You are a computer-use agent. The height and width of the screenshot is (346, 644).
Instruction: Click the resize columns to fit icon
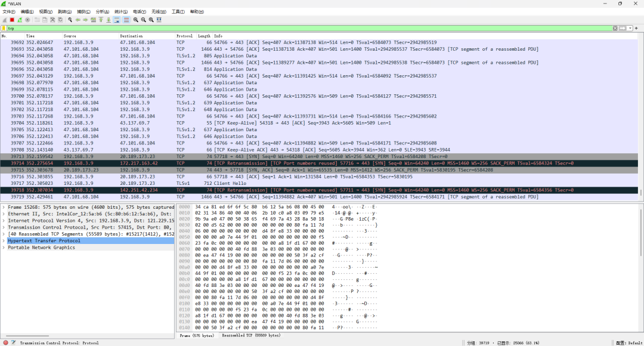(x=159, y=20)
